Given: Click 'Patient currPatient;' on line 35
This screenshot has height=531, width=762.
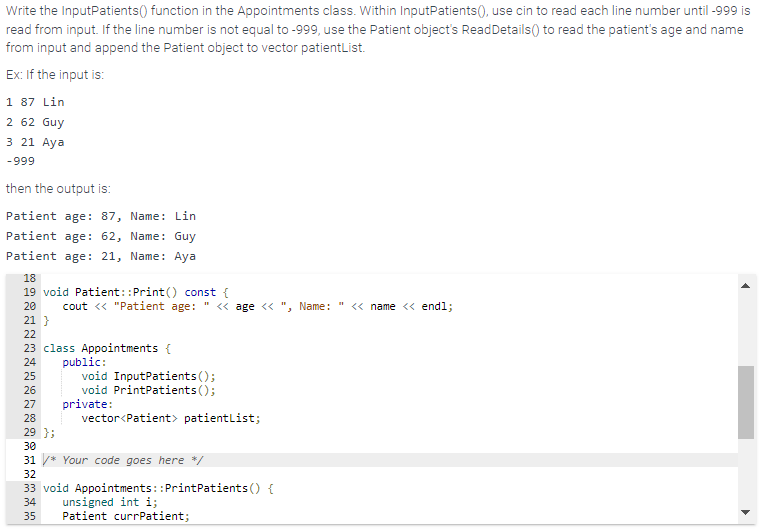Looking at the screenshot, I should point(126,516).
